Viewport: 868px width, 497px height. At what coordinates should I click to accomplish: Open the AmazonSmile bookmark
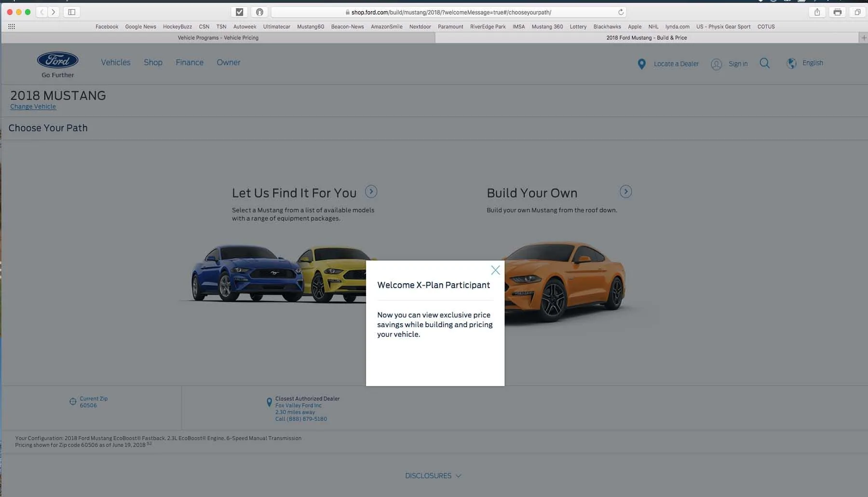click(386, 27)
